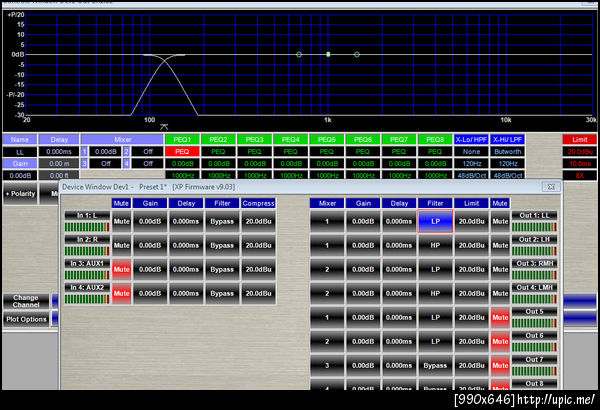Unmute input In 3: AUX1
This screenshot has width=600, height=410.
tap(121, 270)
